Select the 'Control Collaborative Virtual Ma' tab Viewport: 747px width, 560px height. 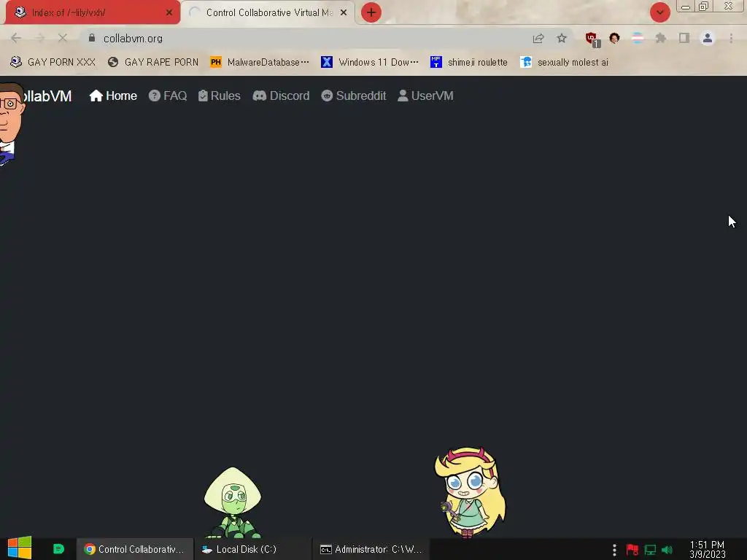(x=267, y=13)
